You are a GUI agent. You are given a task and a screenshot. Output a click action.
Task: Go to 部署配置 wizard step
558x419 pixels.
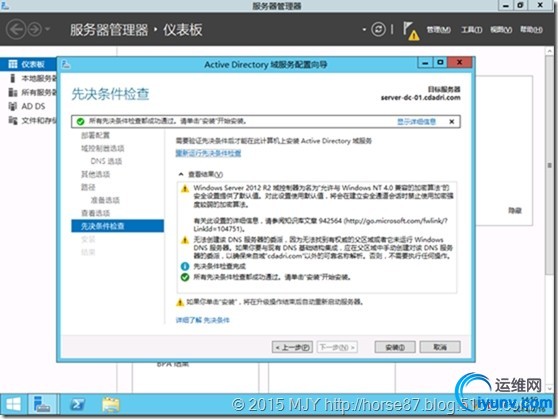click(95, 135)
